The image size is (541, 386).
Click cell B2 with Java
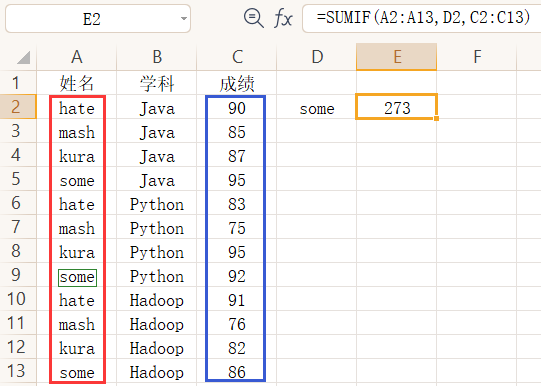click(157, 108)
